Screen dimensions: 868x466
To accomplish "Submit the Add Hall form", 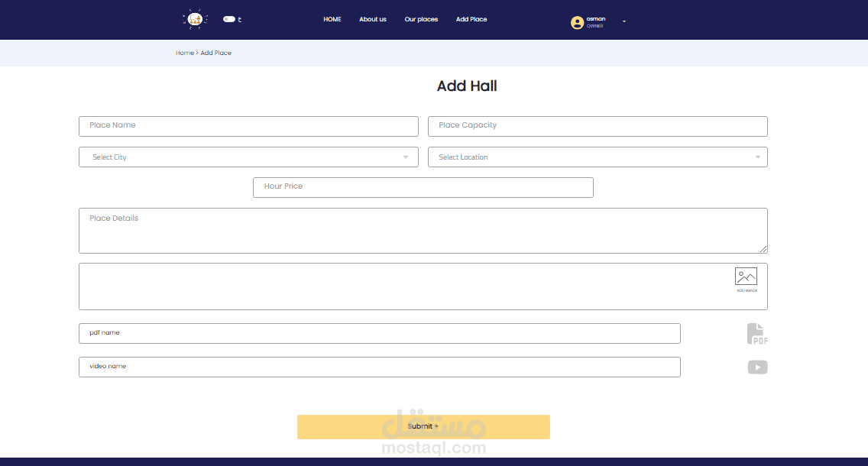I will click(x=423, y=427).
